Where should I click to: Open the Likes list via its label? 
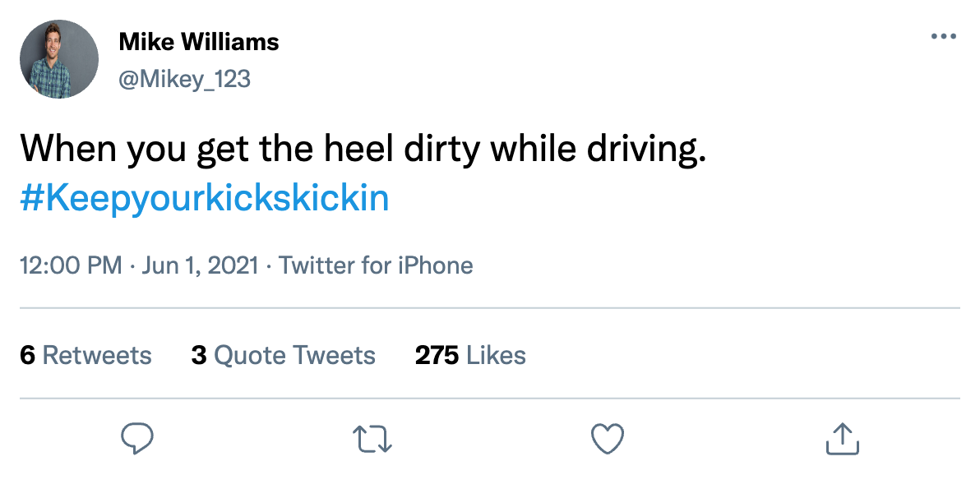496,355
